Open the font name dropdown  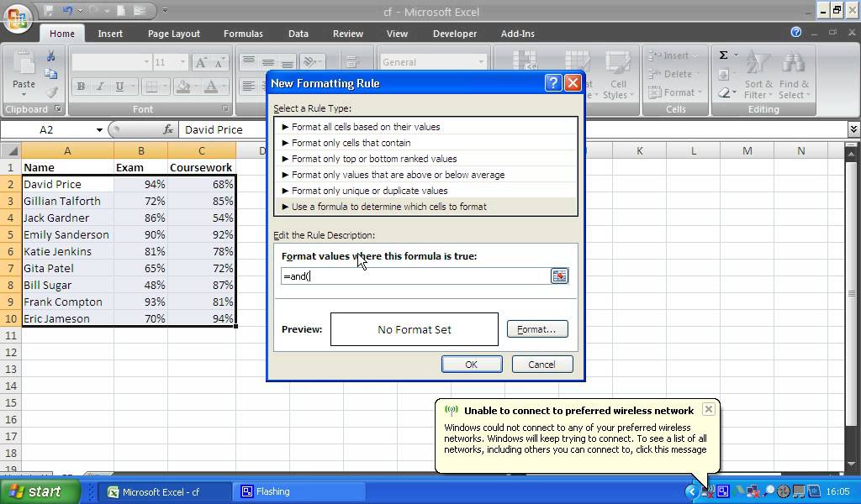146,62
